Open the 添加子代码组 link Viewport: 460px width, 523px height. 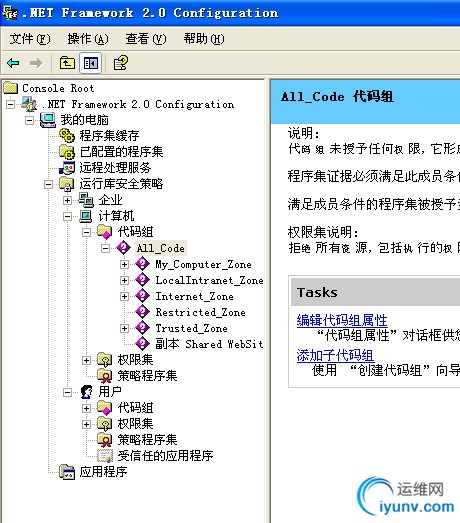point(335,355)
